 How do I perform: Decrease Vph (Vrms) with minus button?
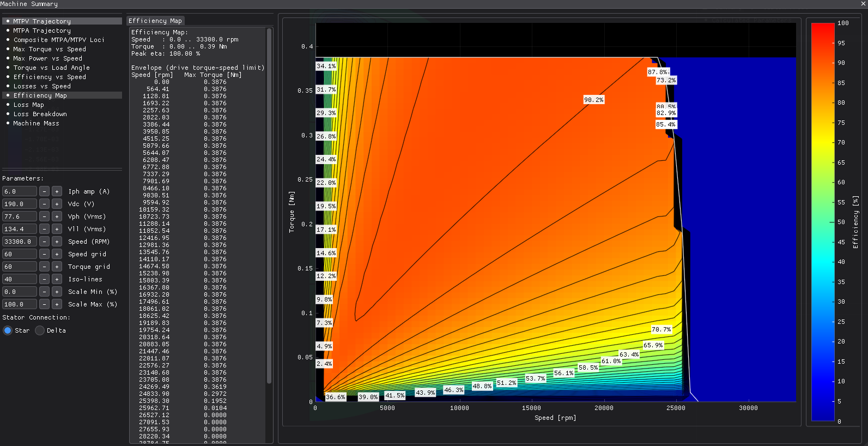(x=44, y=216)
